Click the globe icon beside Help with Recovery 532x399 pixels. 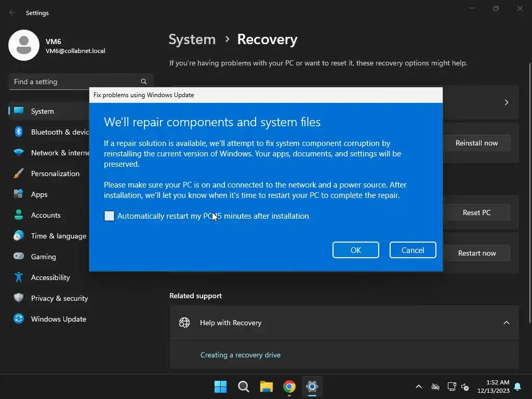click(x=184, y=323)
